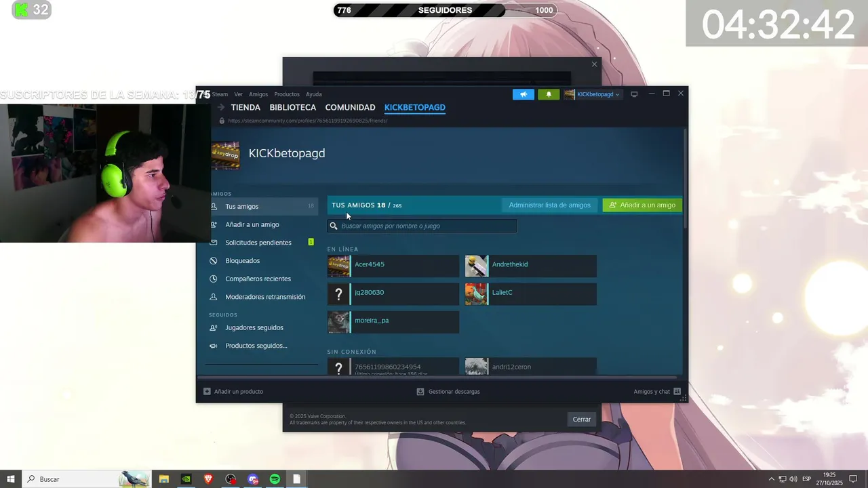Open offline friend andri12ceron
The height and width of the screenshot is (488, 868).
(x=531, y=367)
